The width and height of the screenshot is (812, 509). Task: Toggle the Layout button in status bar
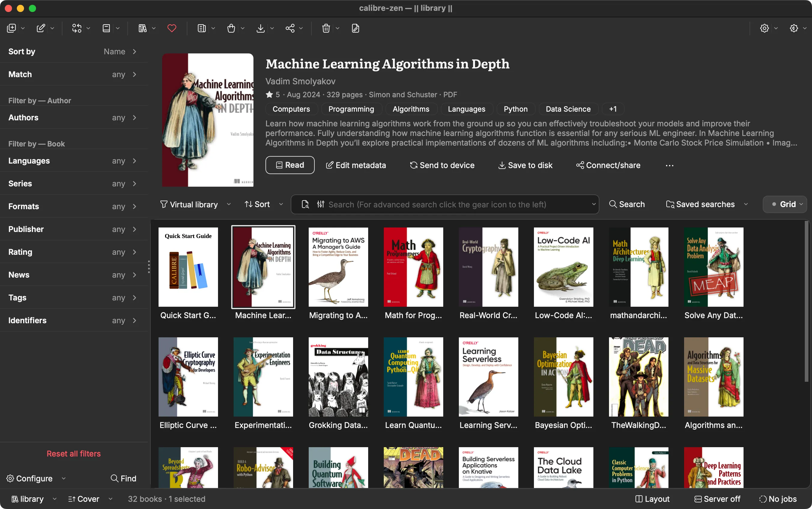[652, 499]
